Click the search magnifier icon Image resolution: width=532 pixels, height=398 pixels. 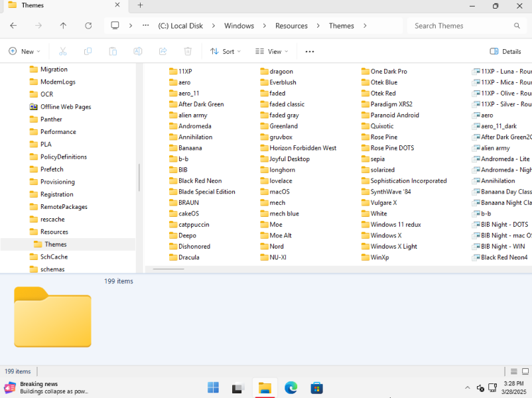[x=517, y=26]
